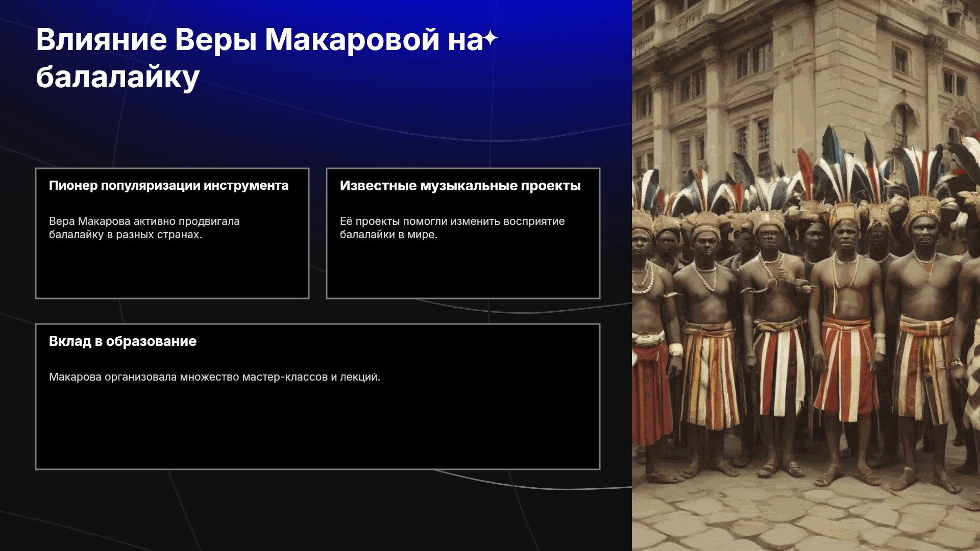Select the first card box on the left
The width and height of the screenshot is (980, 551).
pos(172,233)
